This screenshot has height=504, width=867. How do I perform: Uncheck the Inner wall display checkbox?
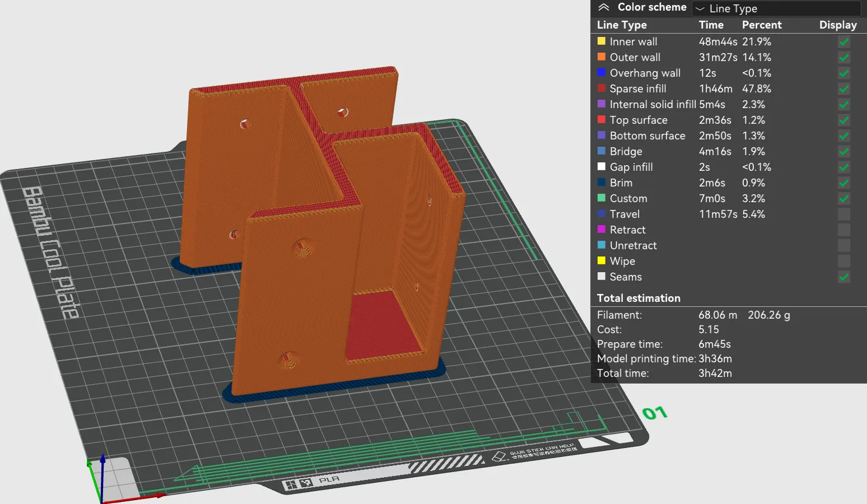[x=844, y=41]
